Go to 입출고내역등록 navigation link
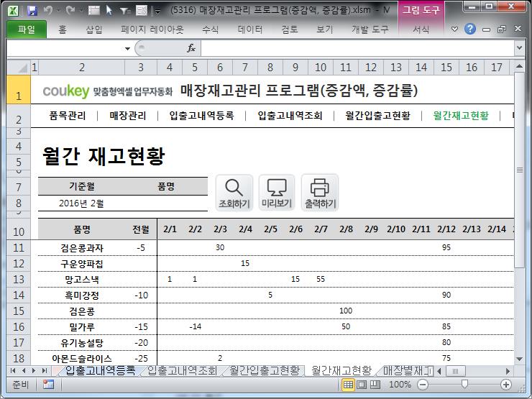The image size is (532, 399). click(201, 116)
